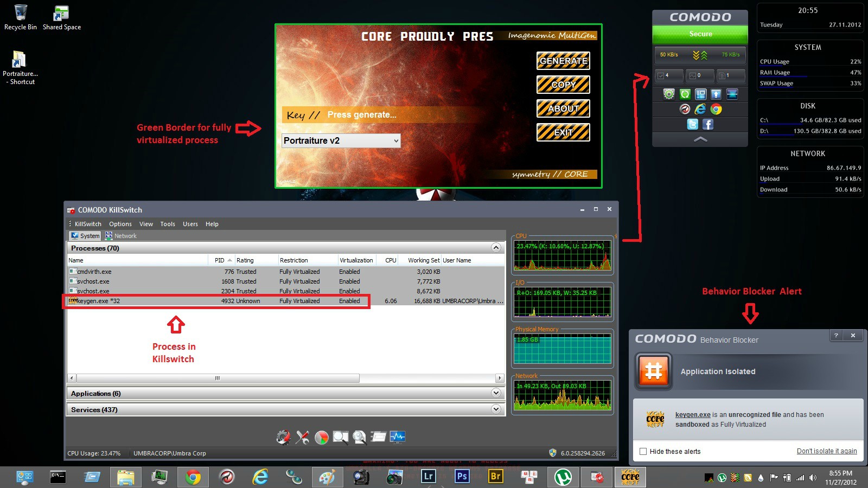Expand the Services (437) section
The width and height of the screenshot is (868, 488).
pos(496,409)
